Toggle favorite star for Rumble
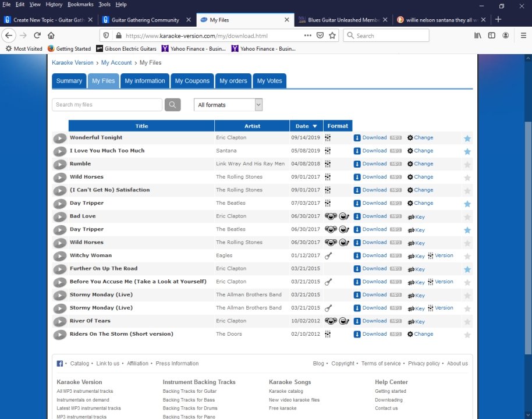532x419 pixels. coord(467,165)
